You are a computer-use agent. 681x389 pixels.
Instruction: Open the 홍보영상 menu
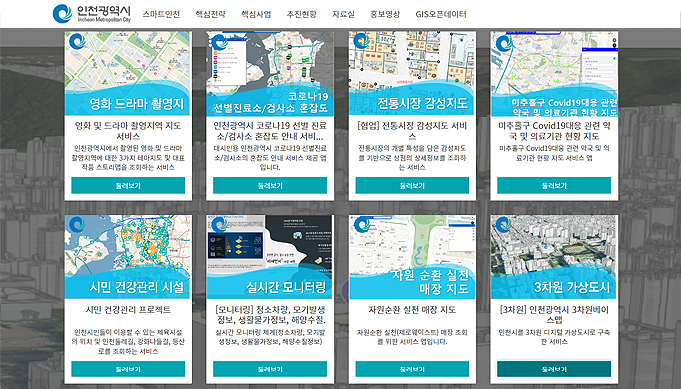click(x=385, y=14)
